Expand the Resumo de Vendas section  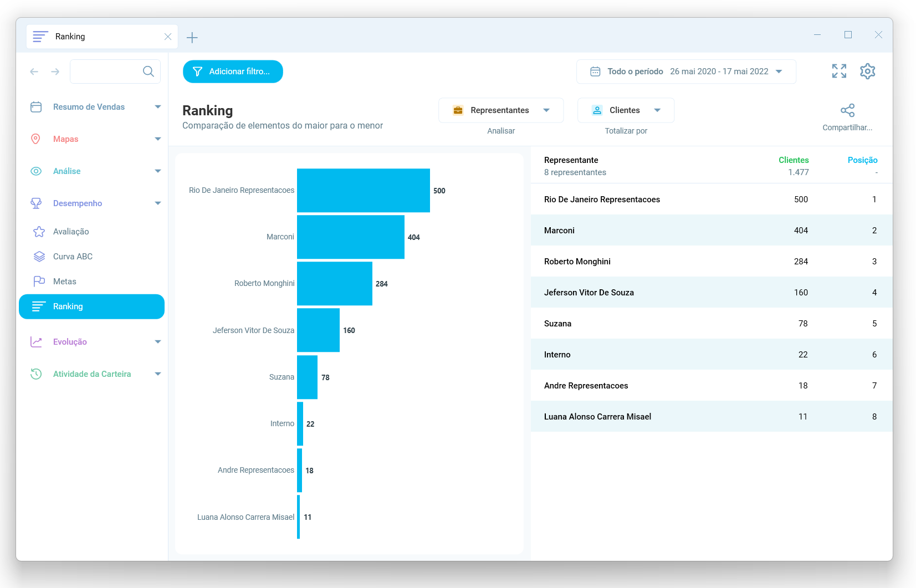point(158,107)
